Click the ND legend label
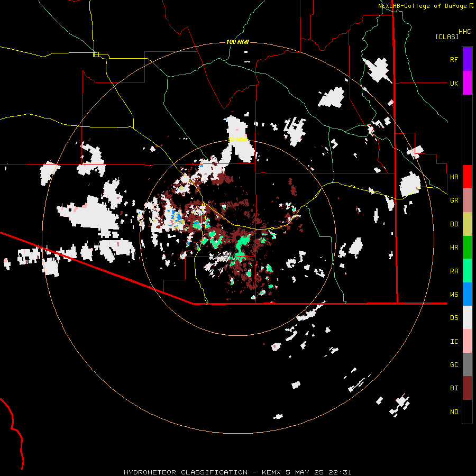 (x=454, y=412)
